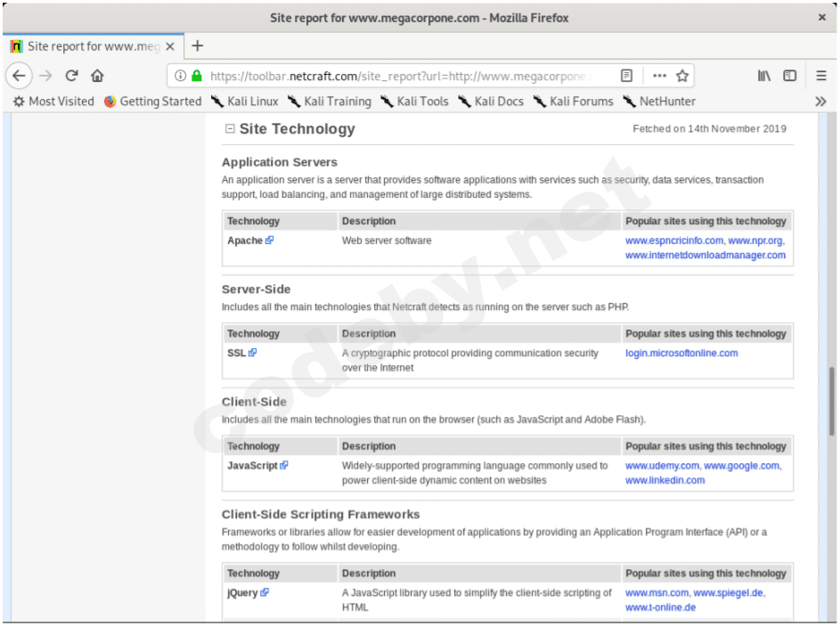Click the jQuery technology name
840x627 pixels.
click(242, 593)
